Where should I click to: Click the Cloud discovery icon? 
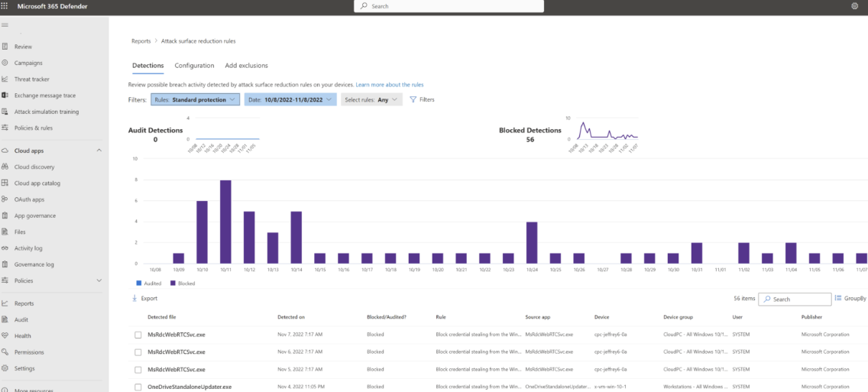[x=5, y=167]
